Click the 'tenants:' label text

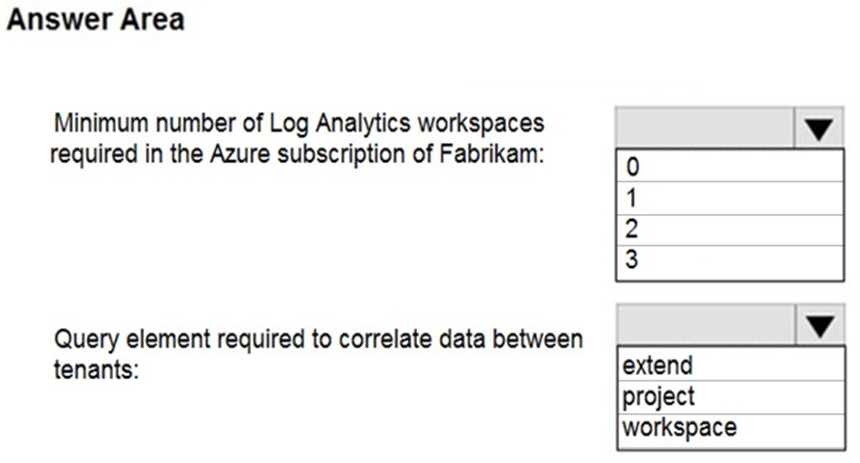pos(97,370)
